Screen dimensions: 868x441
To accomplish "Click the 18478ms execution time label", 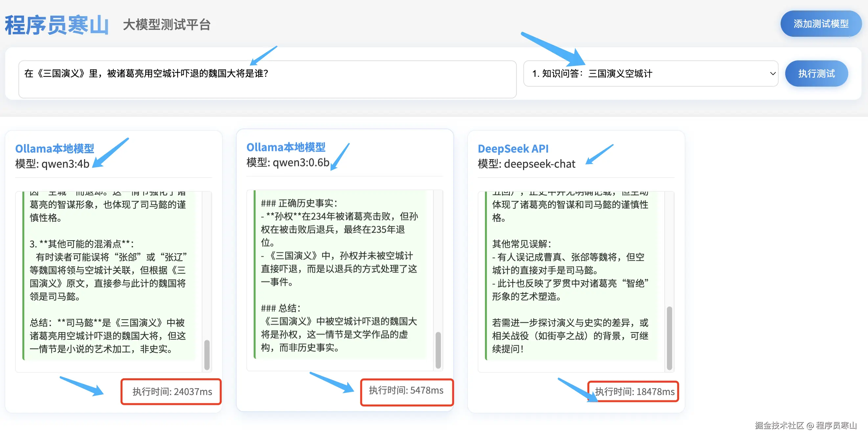I will (634, 391).
